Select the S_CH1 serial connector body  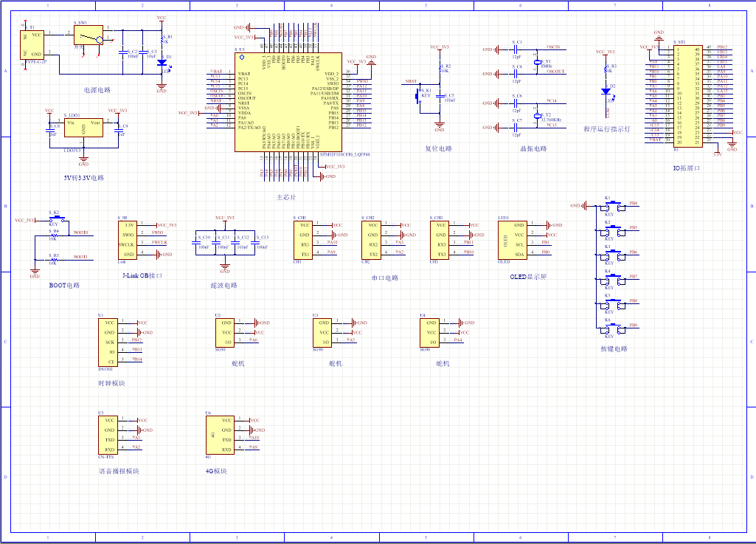pos(303,240)
